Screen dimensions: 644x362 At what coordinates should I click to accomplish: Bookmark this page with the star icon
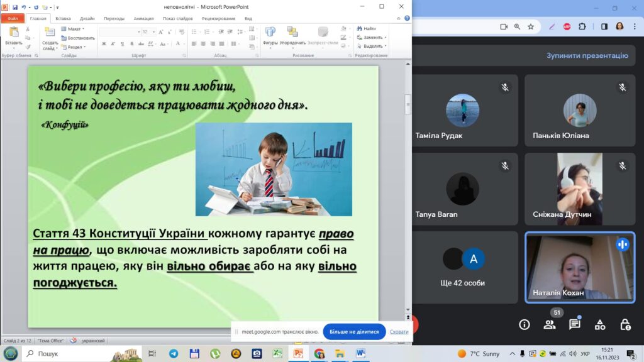[x=531, y=26]
